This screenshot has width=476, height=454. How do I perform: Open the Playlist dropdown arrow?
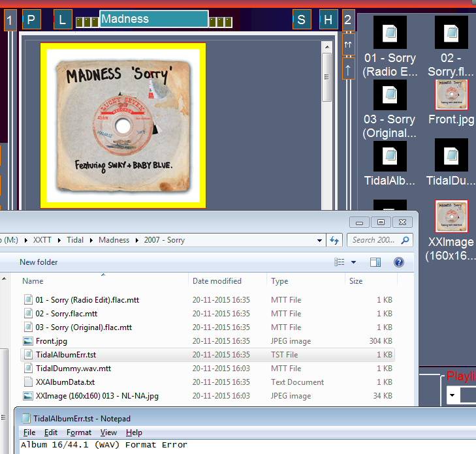452,395
